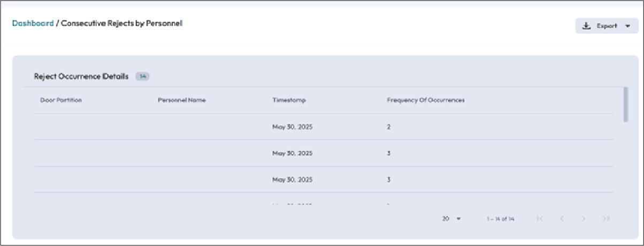
Task: Click the 14 count badge
Action: tap(142, 77)
